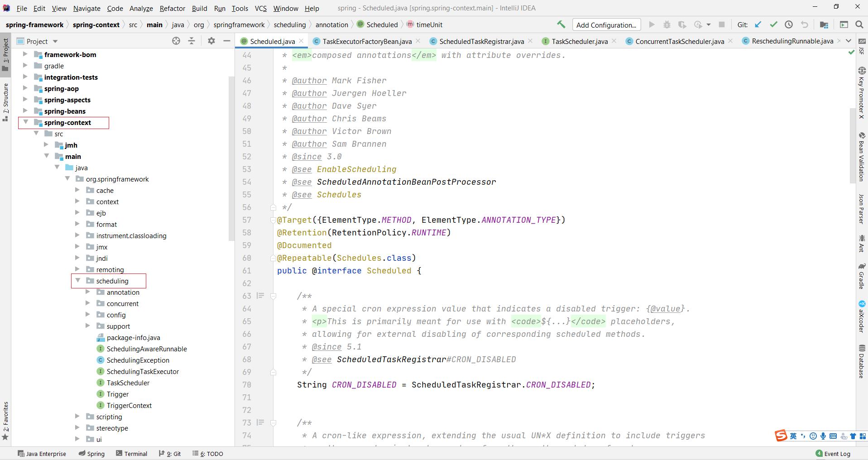Click the Add Configuration button
Screen dimensions: 868x460
[x=606, y=25]
